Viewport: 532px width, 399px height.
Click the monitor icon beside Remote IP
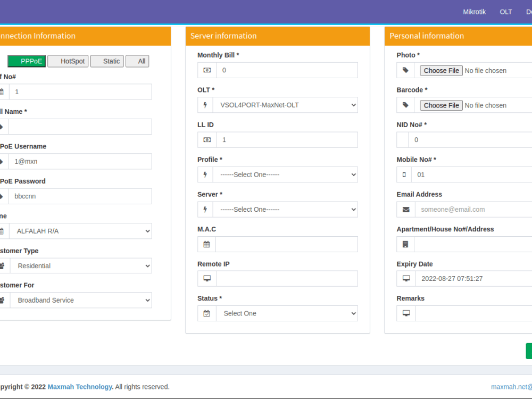(206, 278)
